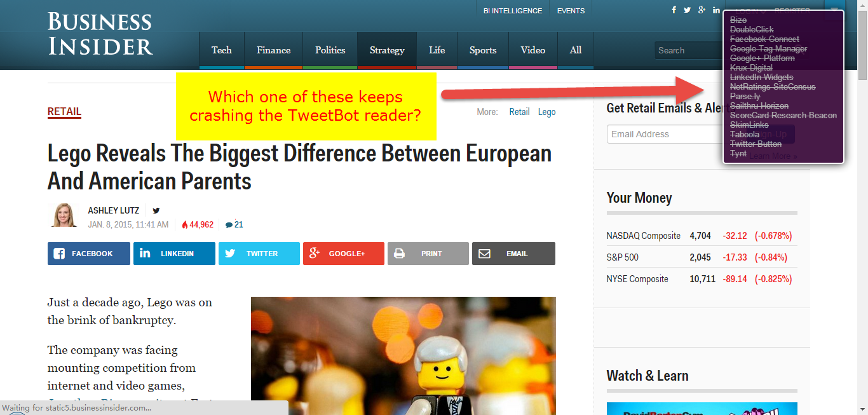Click the Email Address input field
868x415 pixels.
tap(665, 134)
